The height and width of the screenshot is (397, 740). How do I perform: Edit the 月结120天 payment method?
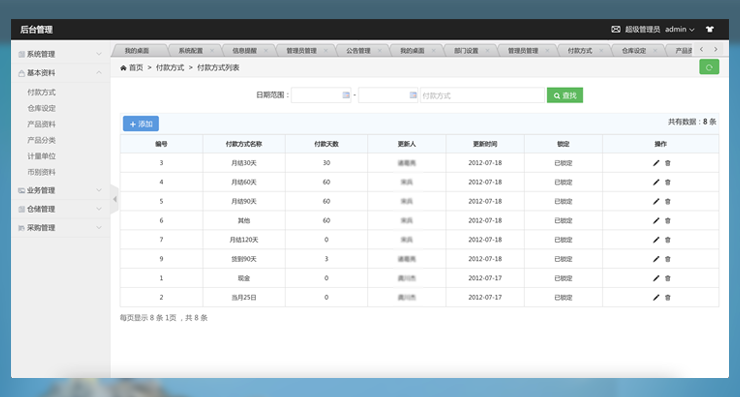coord(656,240)
